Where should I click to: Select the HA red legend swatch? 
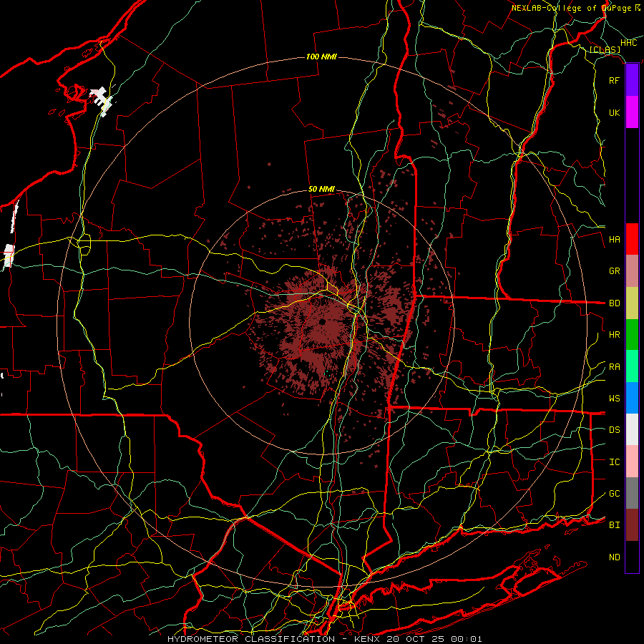coord(632,239)
